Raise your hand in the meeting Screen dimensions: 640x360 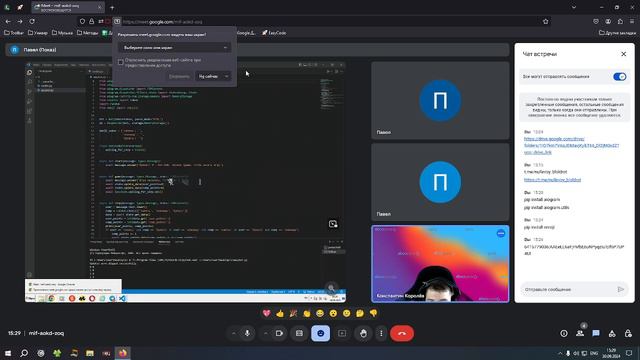coord(363,333)
